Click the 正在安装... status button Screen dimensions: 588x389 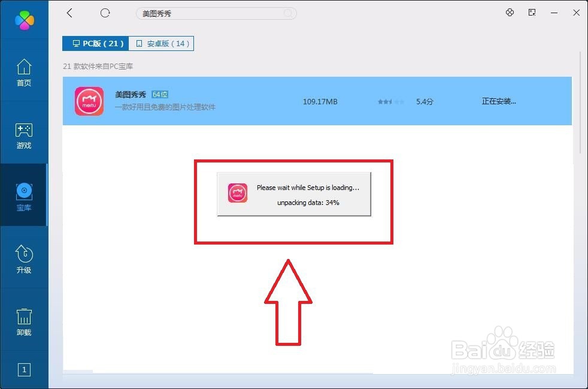[499, 101]
